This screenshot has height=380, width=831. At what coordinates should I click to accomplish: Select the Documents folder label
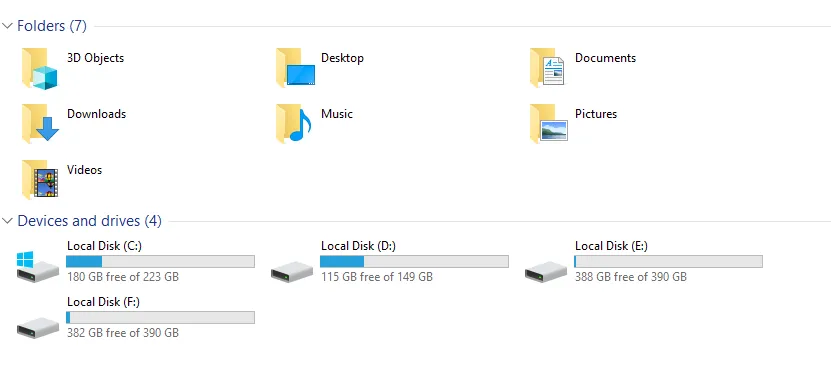[605, 58]
